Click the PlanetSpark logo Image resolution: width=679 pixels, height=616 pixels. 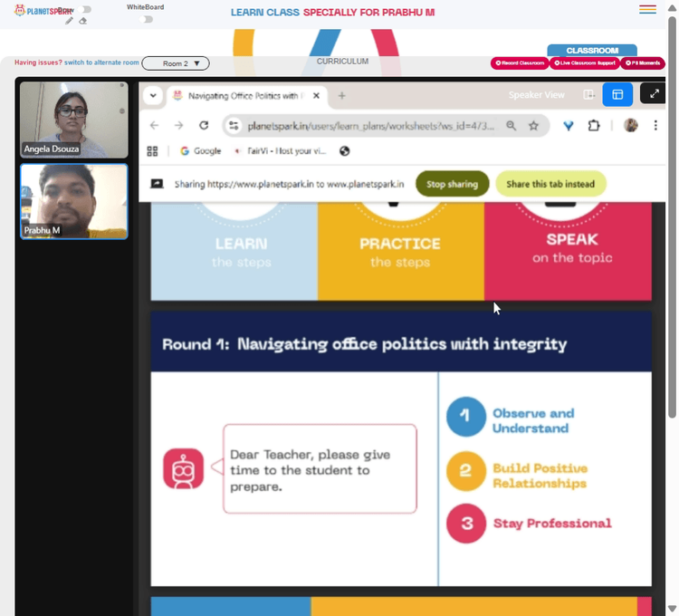(x=43, y=10)
